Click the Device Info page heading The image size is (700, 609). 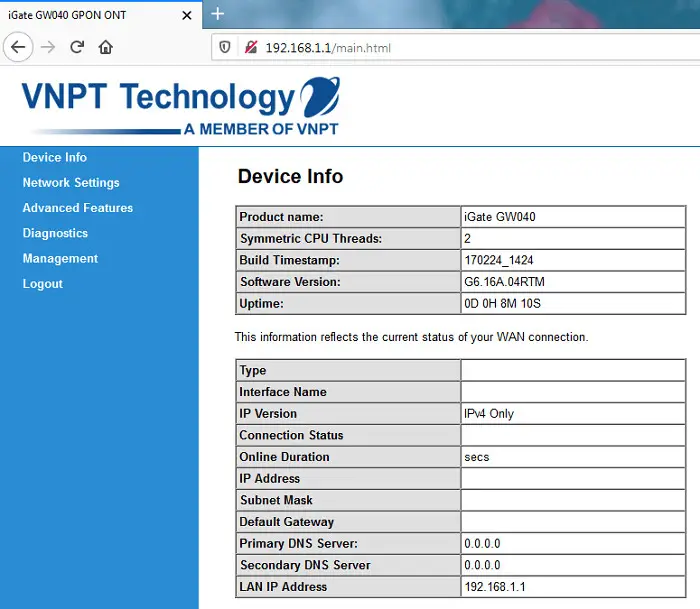pyautogui.click(x=290, y=176)
